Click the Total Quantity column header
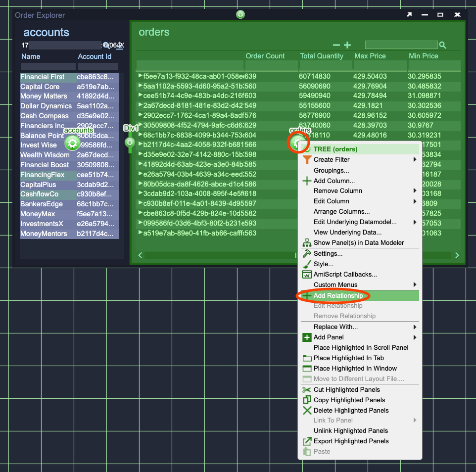The height and width of the screenshot is (472, 476). tap(322, 56)
